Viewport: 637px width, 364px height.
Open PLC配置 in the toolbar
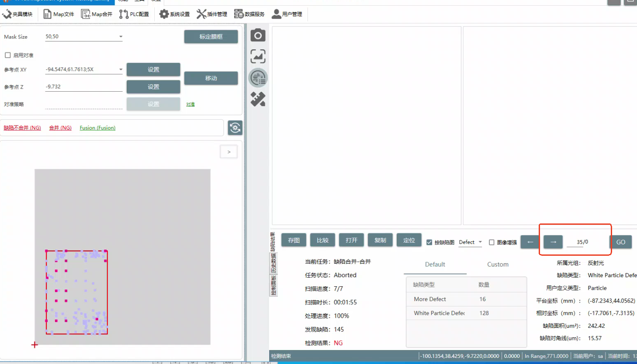coord(134,14)
